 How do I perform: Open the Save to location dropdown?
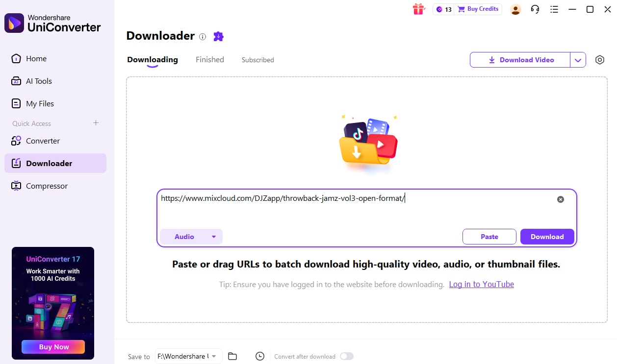pos(188,356)
